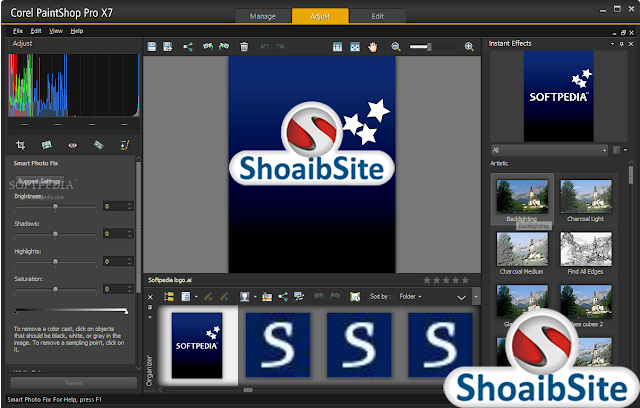The image size is (640, 408).
Task: Close the Organizer palette with X
Action: [x=150, y=297]
